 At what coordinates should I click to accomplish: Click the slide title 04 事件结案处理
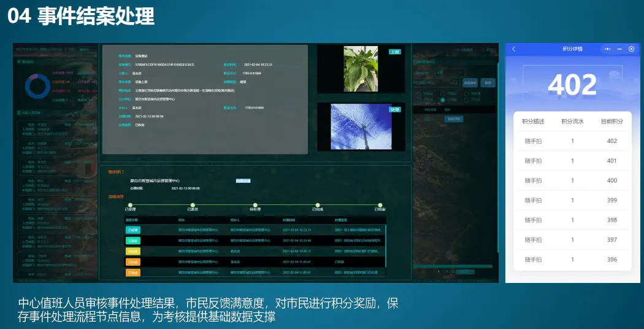81,17
